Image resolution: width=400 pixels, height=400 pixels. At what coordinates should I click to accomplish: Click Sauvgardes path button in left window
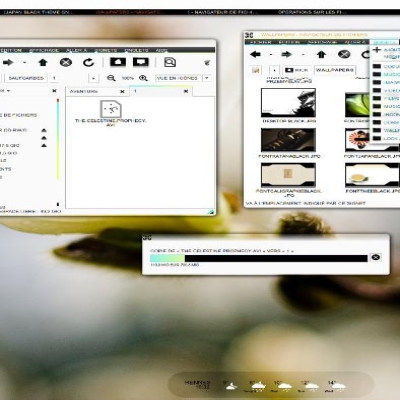tap(26, 78)
